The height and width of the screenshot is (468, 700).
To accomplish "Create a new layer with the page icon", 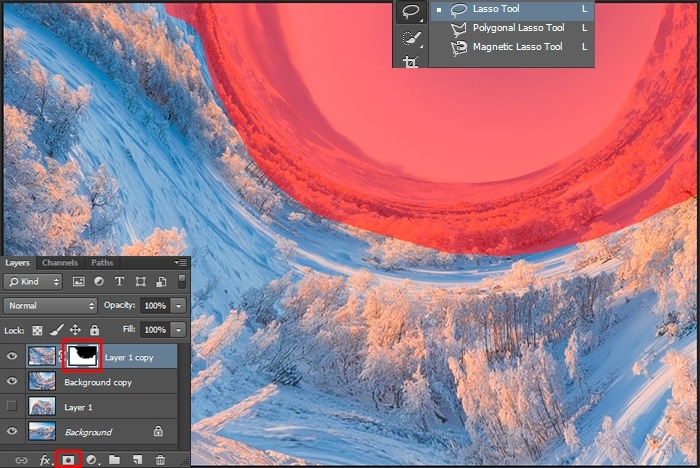I will pyautogui.click(x=137, y=459).
